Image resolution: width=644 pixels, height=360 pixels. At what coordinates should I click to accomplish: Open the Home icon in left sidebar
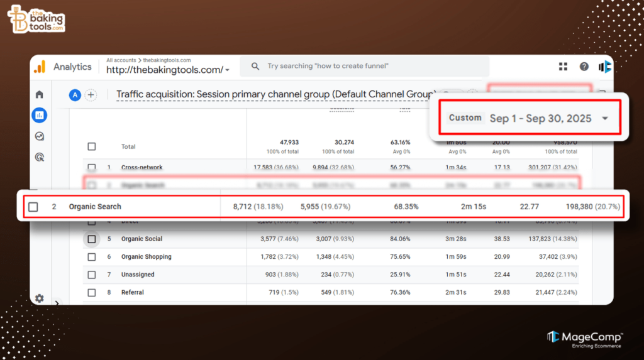(40, 95)
